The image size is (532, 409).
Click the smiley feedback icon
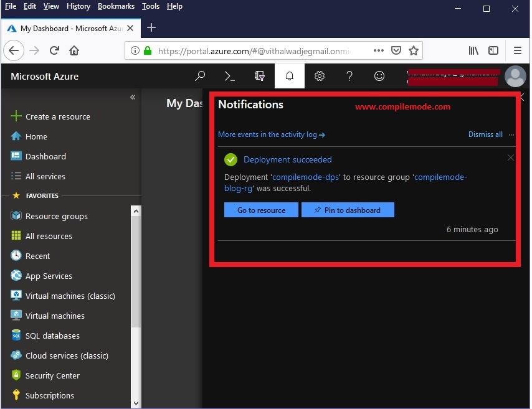(x=379, y=76)
